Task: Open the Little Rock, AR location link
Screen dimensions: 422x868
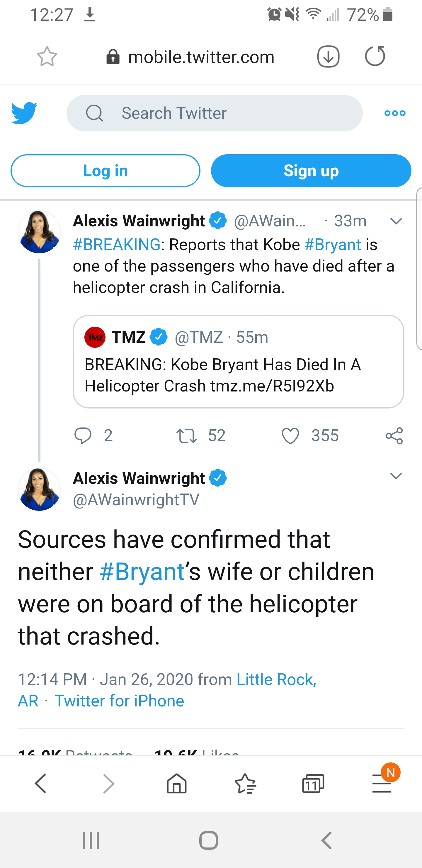Action: point(276,679)
